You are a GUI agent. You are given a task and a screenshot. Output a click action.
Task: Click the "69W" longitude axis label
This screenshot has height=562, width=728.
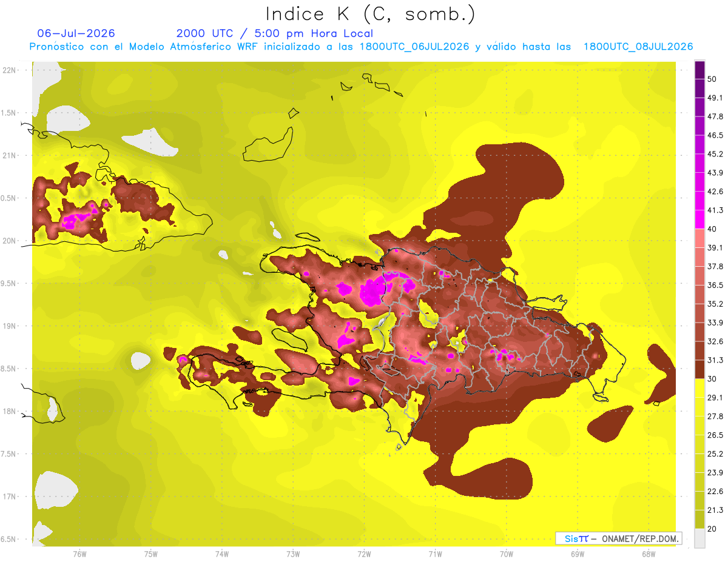click(x=577, y=554)
